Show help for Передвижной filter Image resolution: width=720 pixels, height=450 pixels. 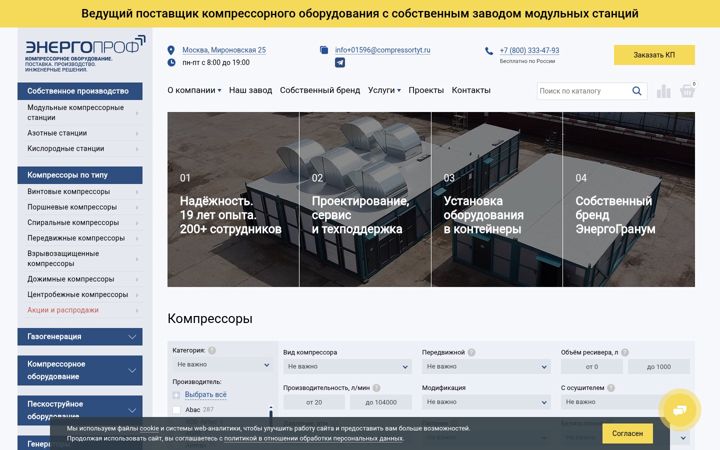[x=472, y=352]
